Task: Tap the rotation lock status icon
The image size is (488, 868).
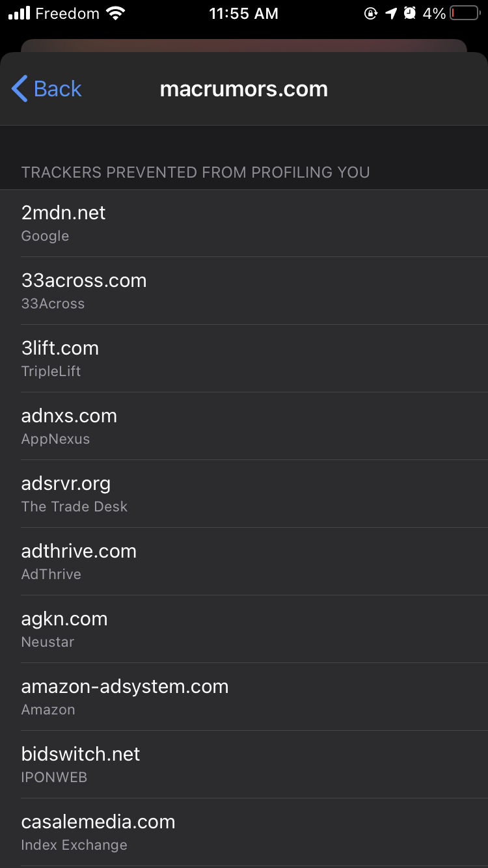Action: (371, 13)
